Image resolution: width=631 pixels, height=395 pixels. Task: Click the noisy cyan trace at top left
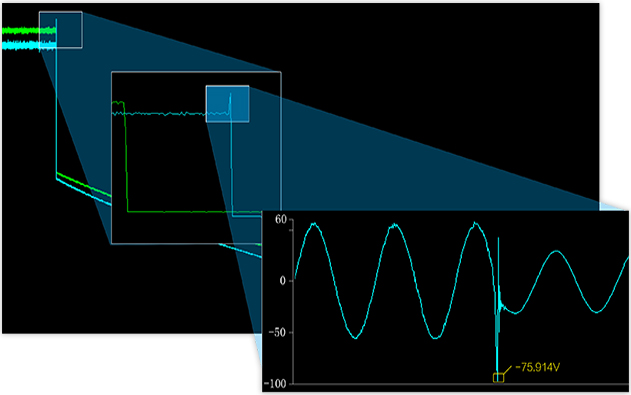point(28,45)
